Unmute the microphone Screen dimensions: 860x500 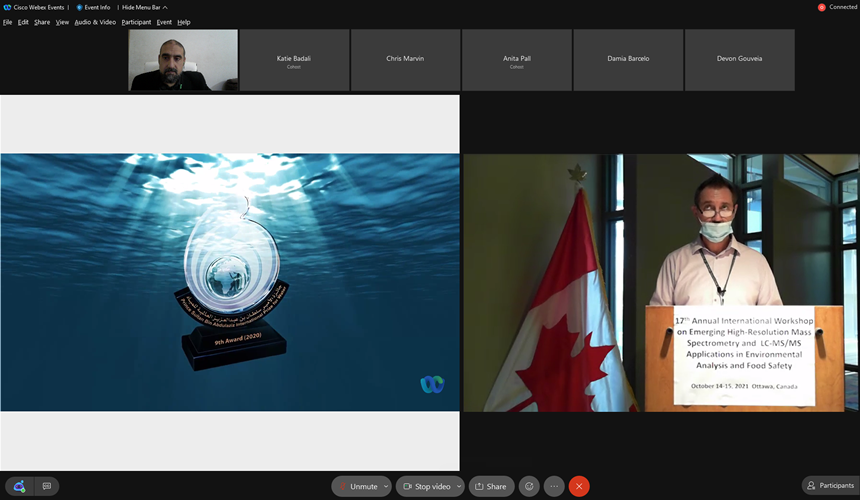coord(357,486)
